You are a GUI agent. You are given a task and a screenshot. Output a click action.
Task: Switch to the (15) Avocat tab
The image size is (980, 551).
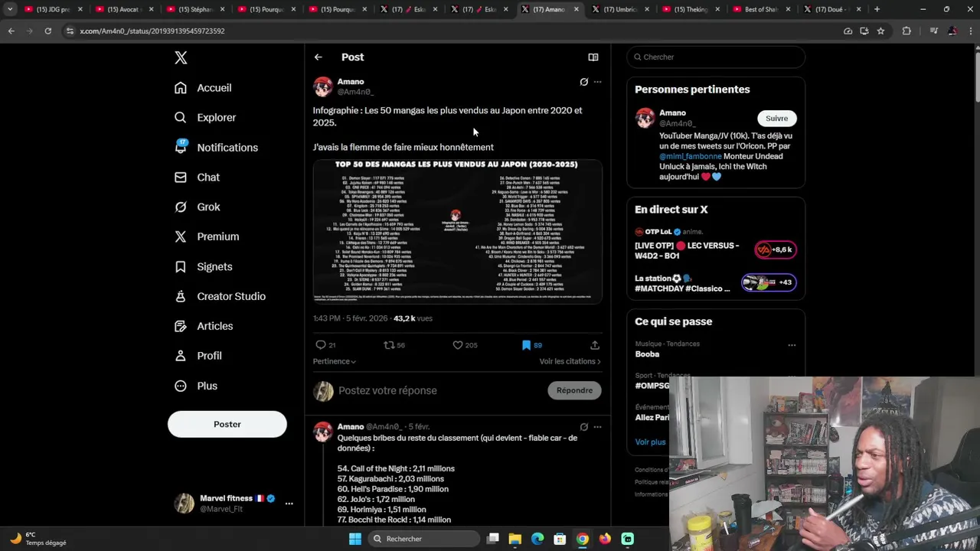[122, 9]
